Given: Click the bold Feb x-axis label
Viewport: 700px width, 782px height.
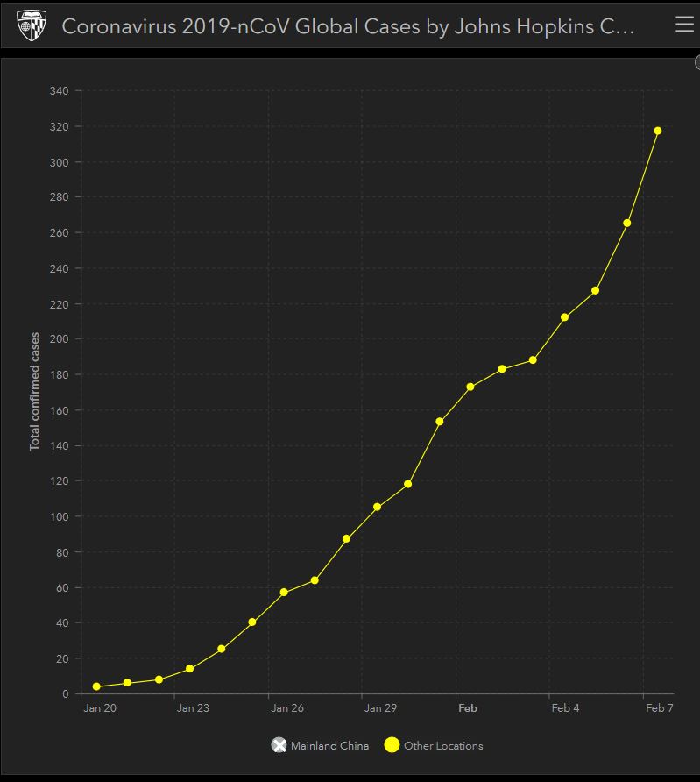Looking at the screenshot, I should [467, 708].
